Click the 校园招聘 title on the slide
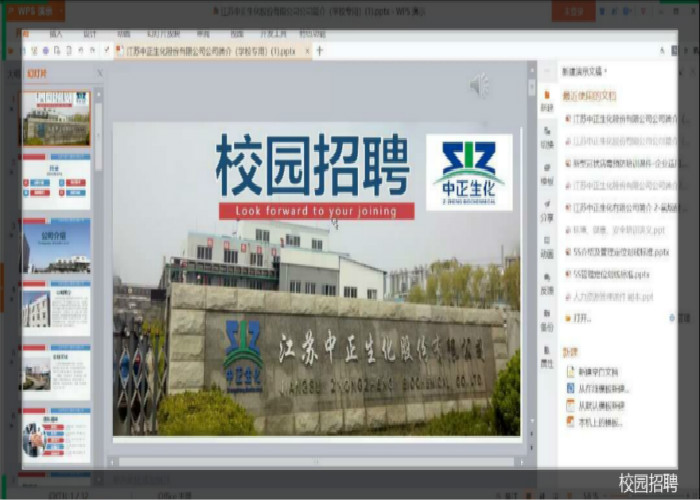 pyautogui.click(x=312, y=165)
